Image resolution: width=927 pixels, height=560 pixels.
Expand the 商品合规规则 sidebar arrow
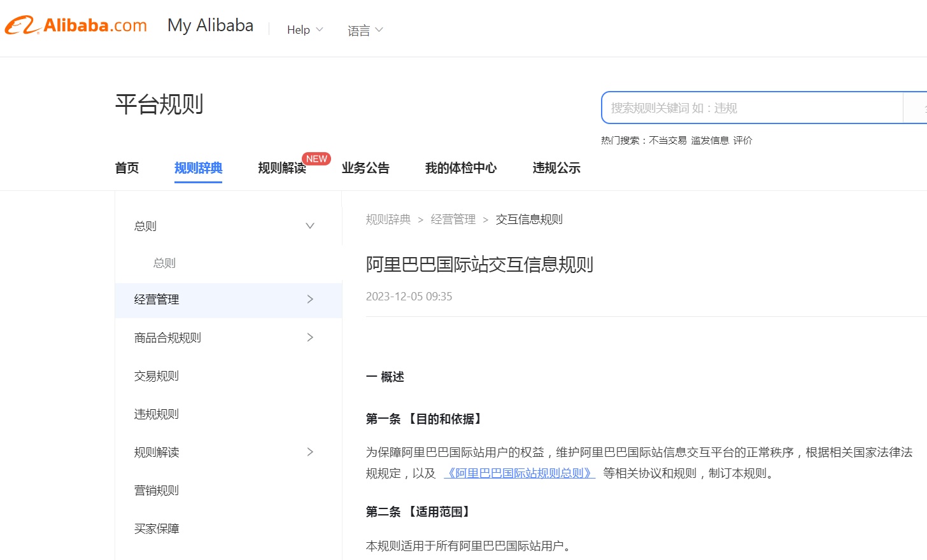tap(310, 337)
